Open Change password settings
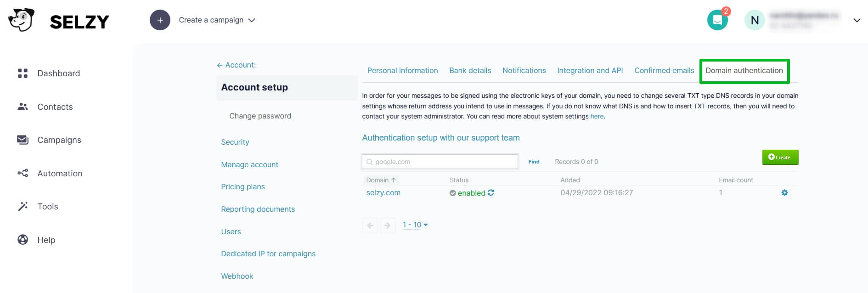Image resolution: width=868 pixels, height=293 pixels. point(260,116)
